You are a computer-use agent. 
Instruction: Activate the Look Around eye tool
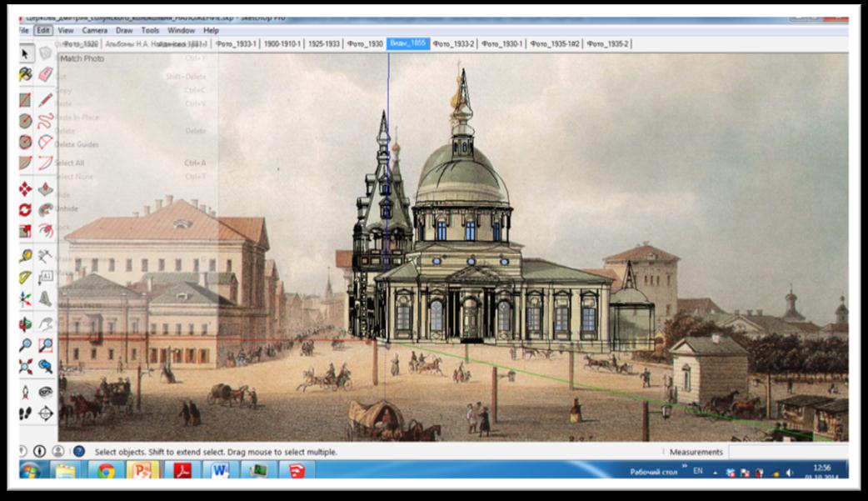point(46,393)
